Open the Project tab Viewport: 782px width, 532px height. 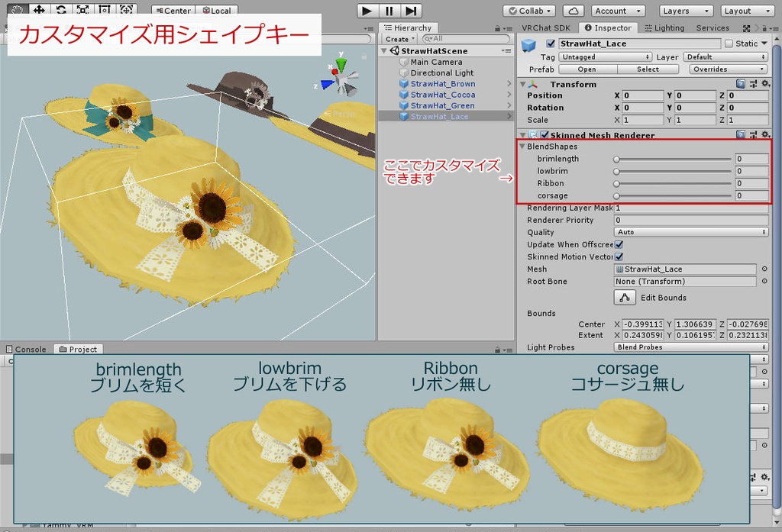(x=79, y=349)
